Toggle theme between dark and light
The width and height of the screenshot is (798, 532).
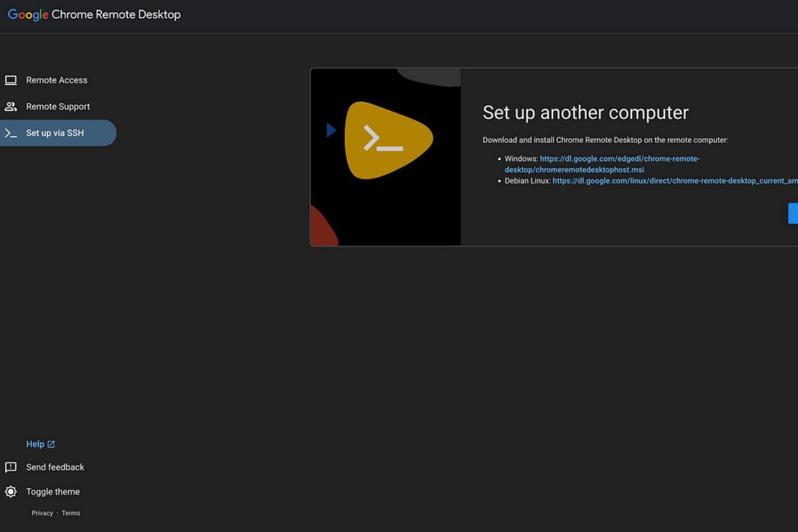click(x=53, y=491)
